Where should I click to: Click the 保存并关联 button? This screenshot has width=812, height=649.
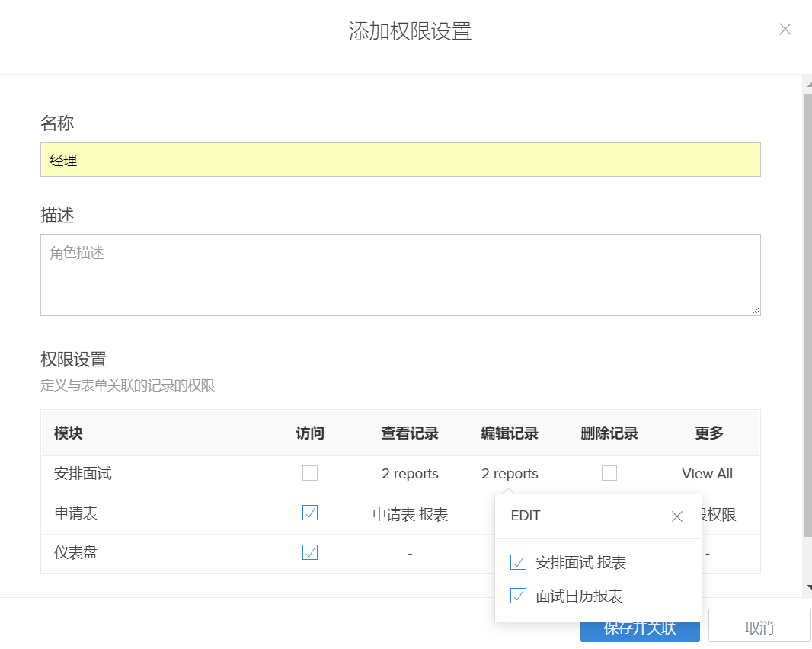[640, 631]
